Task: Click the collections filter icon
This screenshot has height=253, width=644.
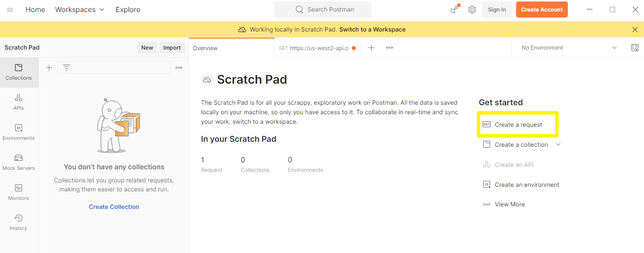Action: [x=66, y=68]
